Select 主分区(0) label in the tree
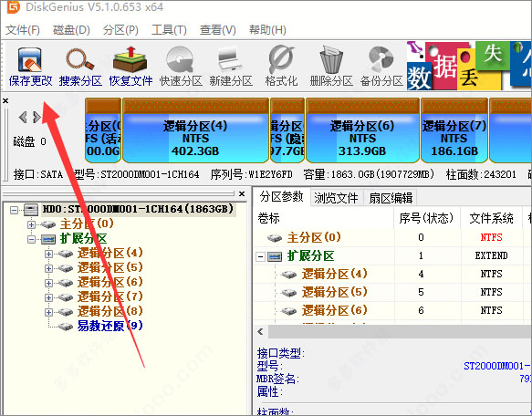 [87, 224]
